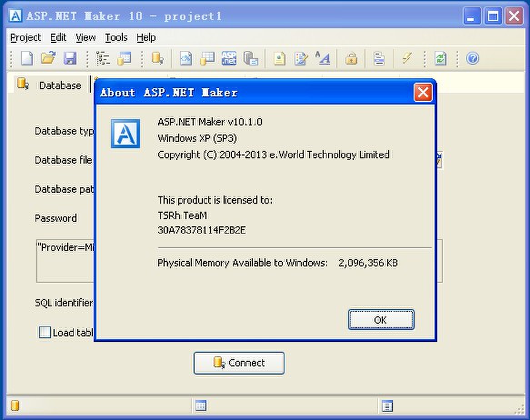Click the yellow page image toolbar icon
Viewport: 530px width, 420px height.
point(279,58)
